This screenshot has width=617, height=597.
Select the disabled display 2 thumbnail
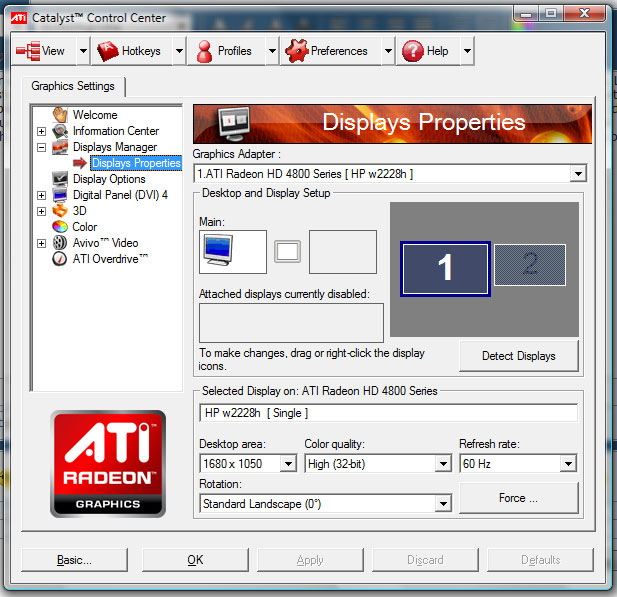tap(530, 265)
